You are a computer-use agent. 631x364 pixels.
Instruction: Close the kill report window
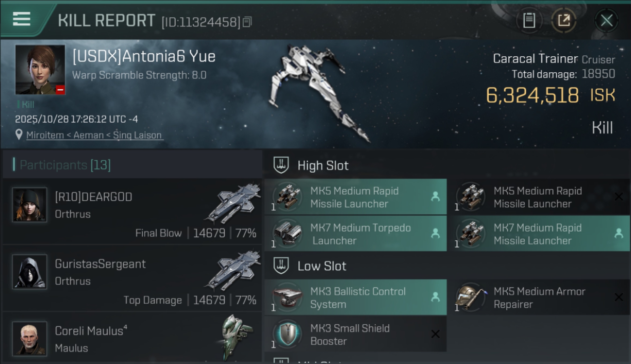point(606,20)
